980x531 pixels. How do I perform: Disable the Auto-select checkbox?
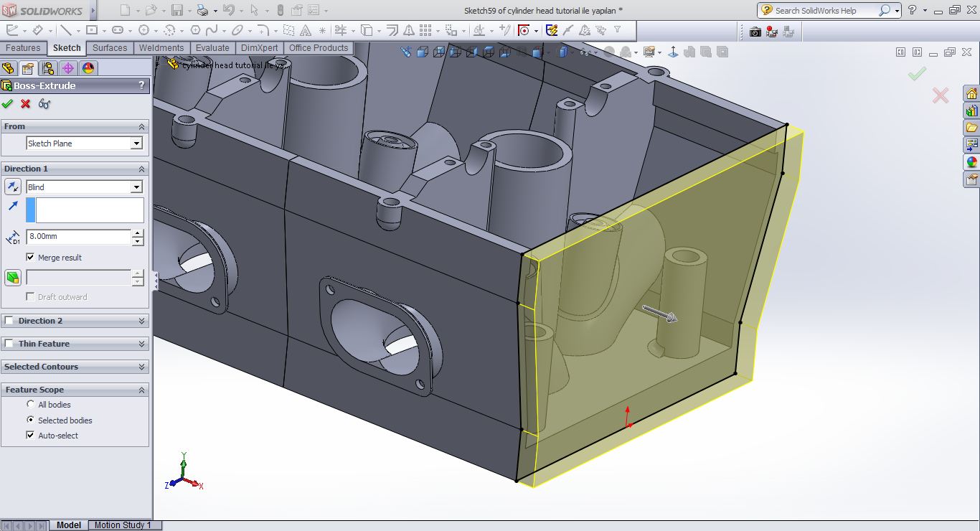[30, 435]
